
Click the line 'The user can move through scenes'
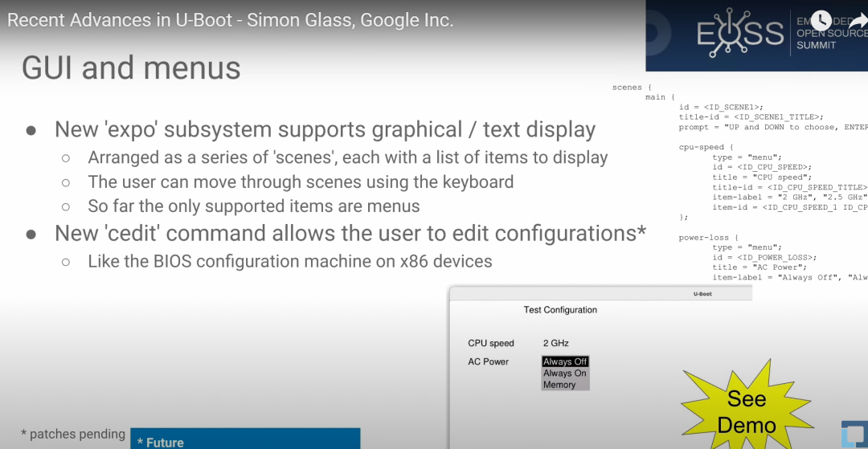tap(301, 182)
